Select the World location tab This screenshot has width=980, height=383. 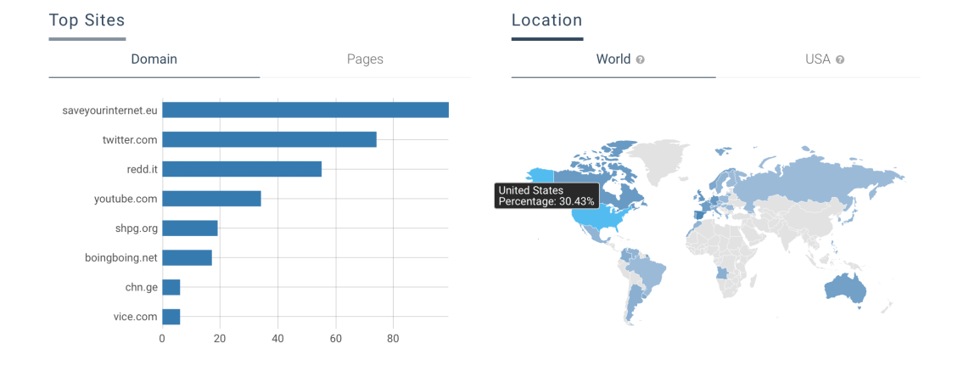coord(613,59)
